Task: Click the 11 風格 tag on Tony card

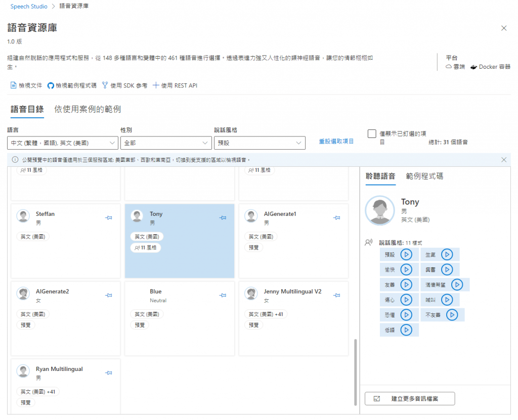Action: (146, 248)
